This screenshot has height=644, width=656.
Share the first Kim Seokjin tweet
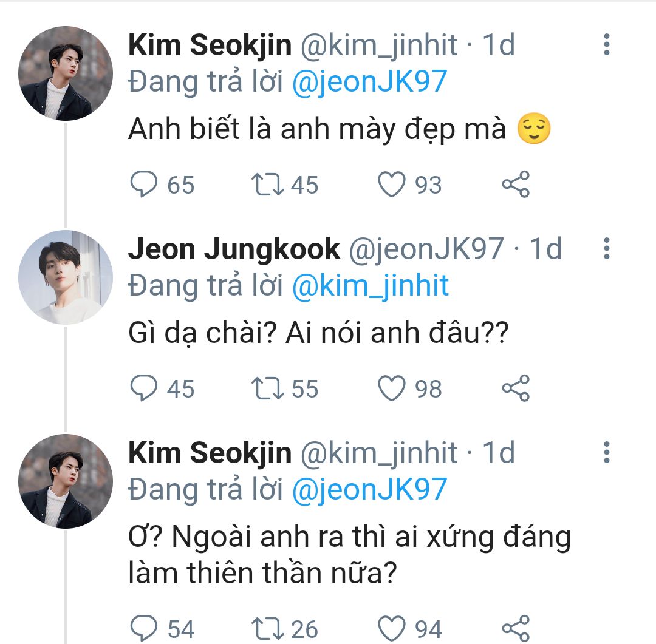click(x=516, y=185)
